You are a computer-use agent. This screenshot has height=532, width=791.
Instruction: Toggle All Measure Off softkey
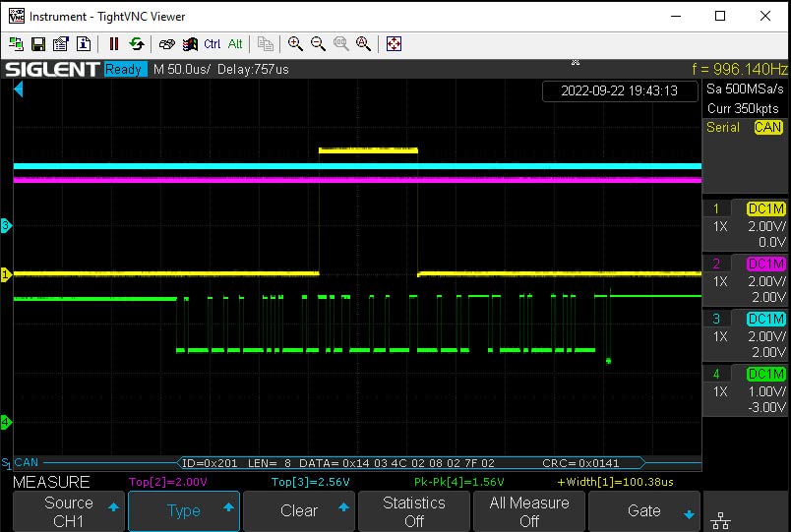point(529,511)
